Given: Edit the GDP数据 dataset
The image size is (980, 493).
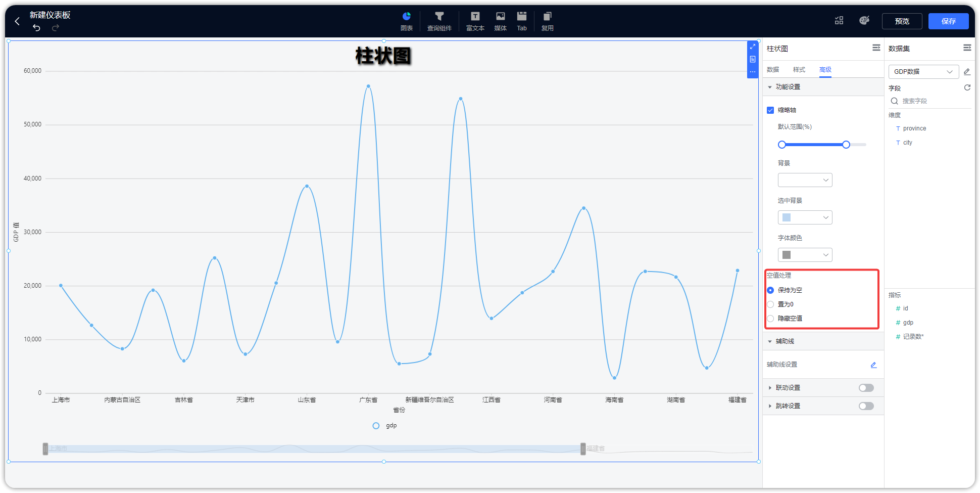Looking at the screenshot, I should coord(967,72).
